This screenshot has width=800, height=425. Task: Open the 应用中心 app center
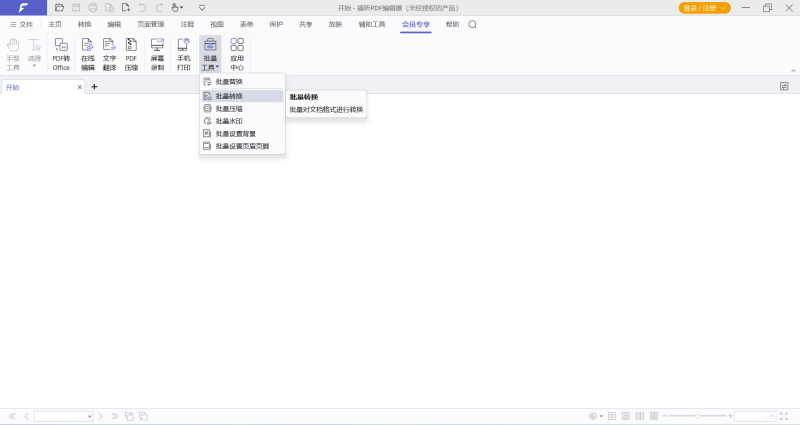(x=237, y=54)
